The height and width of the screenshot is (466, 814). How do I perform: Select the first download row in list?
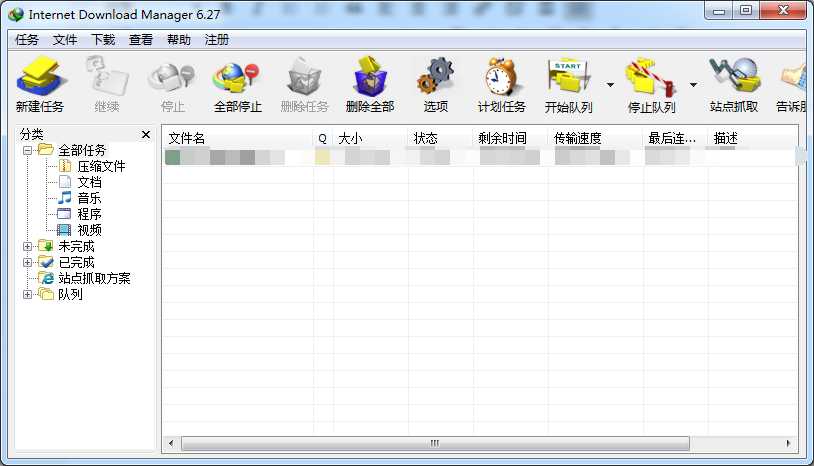480,157
